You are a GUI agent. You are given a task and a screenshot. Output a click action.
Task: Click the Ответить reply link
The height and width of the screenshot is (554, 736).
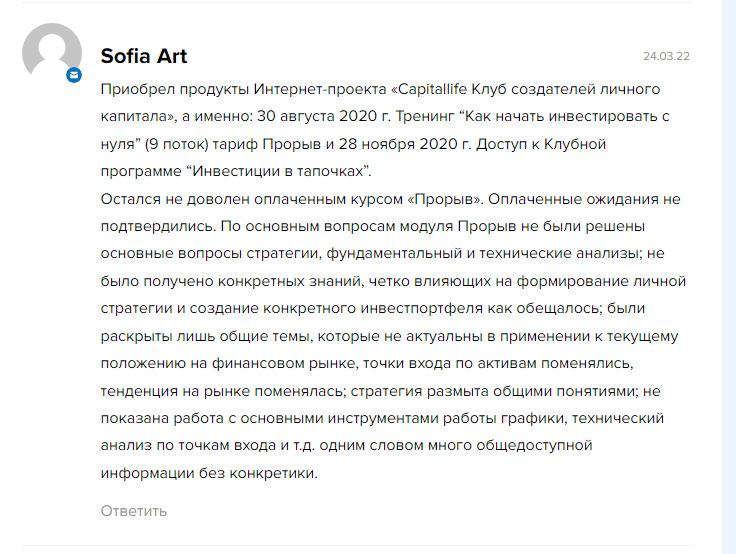(x=134, y=511)
